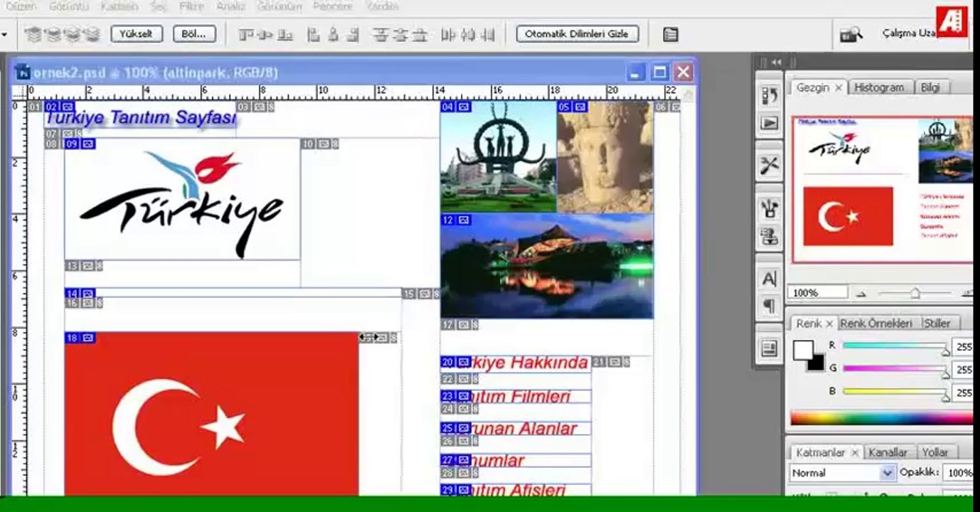The width and height of the screenshot is (980, 512).
Task: Select the night lake photo slice 12
Action: click(x=546, y=266)
